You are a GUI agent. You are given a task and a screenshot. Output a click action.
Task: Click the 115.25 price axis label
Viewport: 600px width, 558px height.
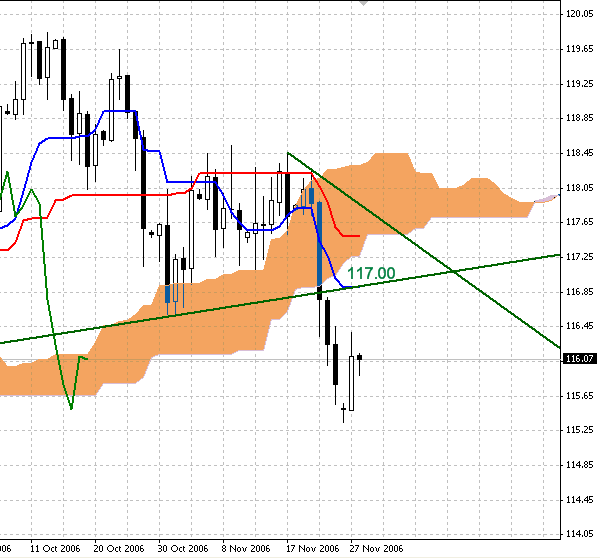(x=580, y=430)
